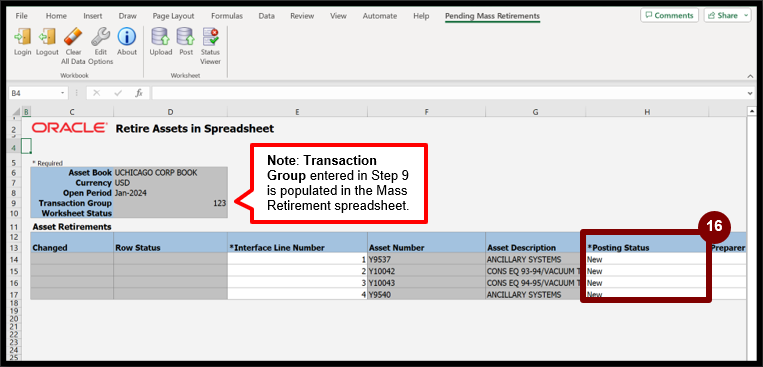The image size is (763, 367).
Task: Click the formula bar confirm checkmark icon
Action: click(x=118, y=92)
